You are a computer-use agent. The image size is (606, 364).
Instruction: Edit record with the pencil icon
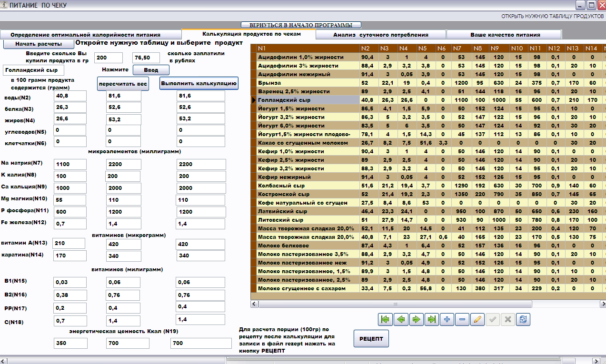(477, 320)
